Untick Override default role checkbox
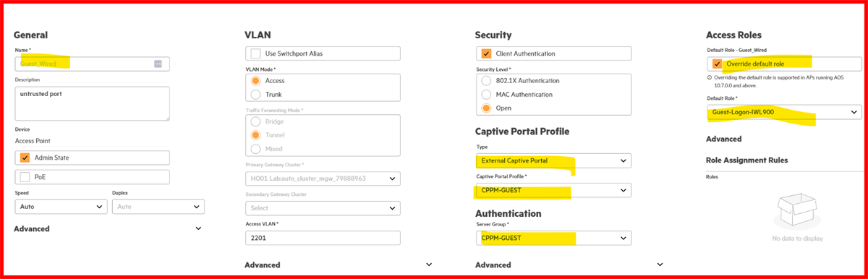This screenshot has height=279, width=868. pos(717,64)
